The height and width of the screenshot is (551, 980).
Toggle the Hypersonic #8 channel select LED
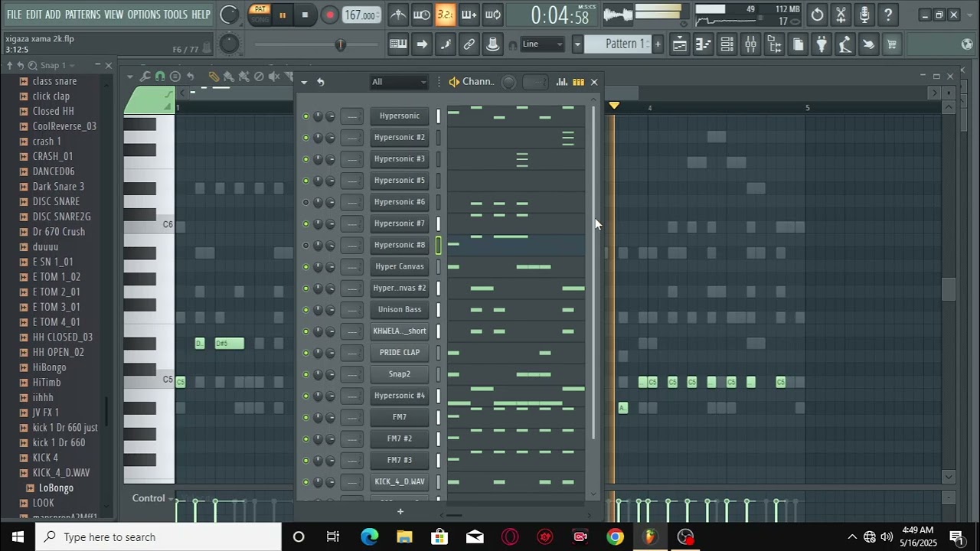coord(439,246)
